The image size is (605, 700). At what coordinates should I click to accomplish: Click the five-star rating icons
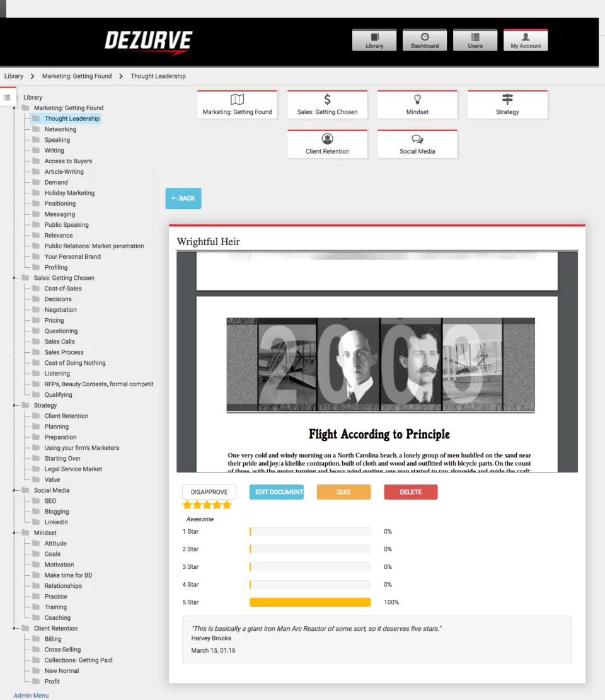coord(207,505)
